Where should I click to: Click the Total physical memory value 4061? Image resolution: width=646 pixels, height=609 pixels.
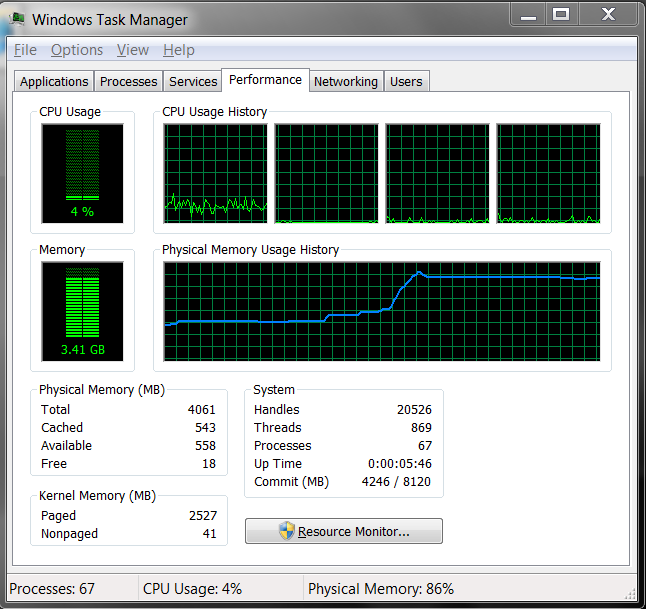201,410
